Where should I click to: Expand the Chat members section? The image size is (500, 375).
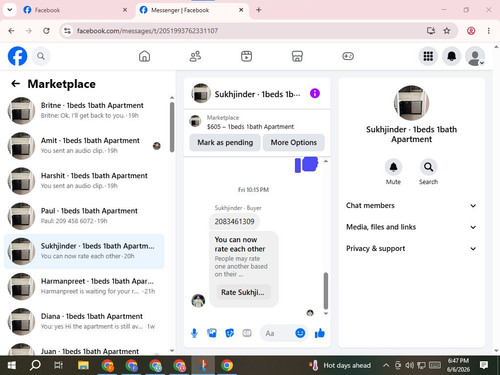click(x=411, y=205)
